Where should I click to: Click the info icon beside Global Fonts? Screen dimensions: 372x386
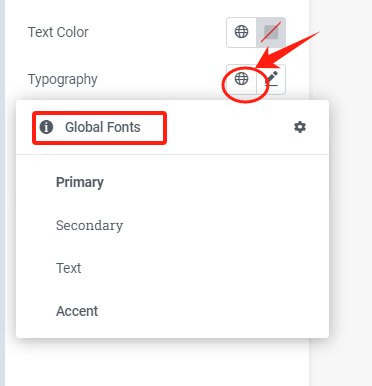point(46,127)
